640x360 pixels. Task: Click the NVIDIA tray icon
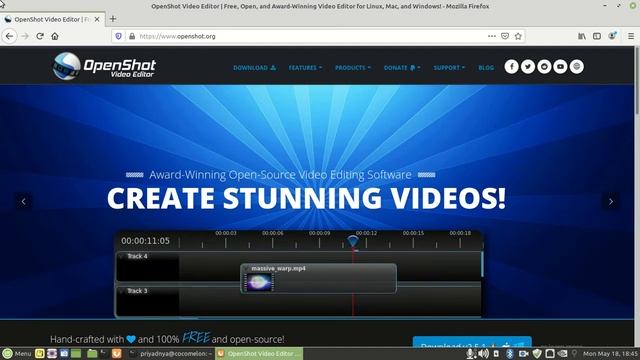click(562, 353)
